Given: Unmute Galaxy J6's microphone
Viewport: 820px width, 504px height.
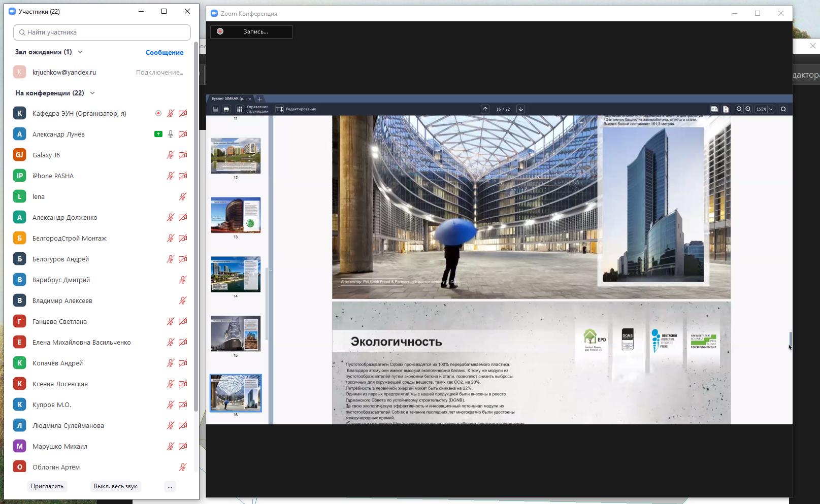Looking at the screenshot, I should click(171, 155).
